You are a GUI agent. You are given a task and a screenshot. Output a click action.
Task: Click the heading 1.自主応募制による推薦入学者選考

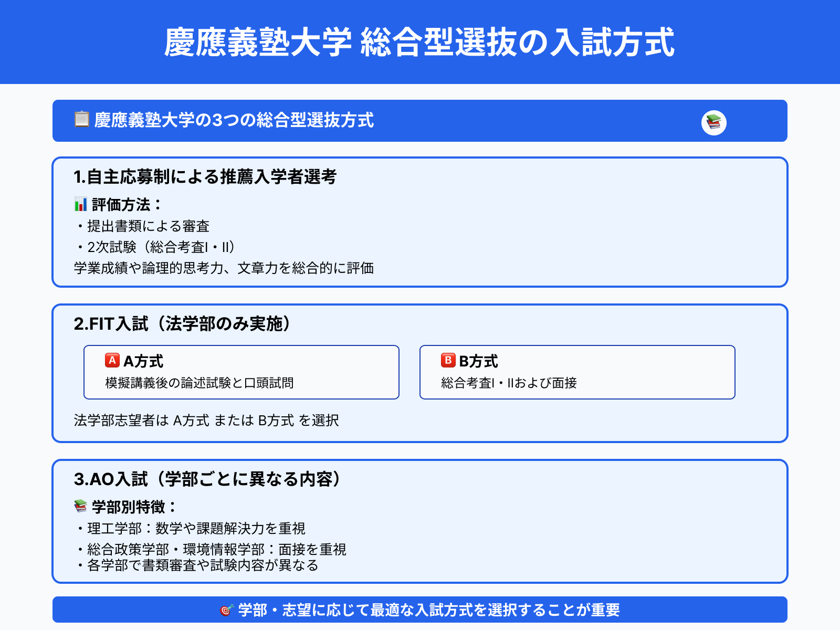(x=205, y=177)
